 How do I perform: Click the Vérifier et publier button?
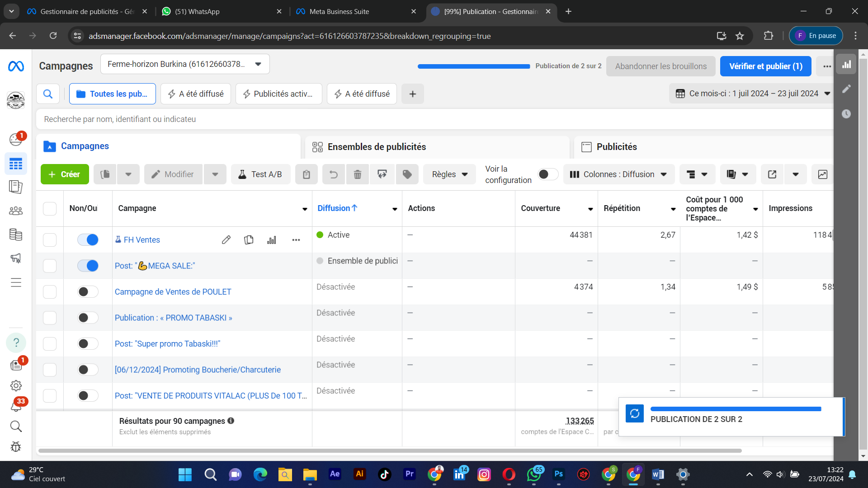(x=765, y=66)
